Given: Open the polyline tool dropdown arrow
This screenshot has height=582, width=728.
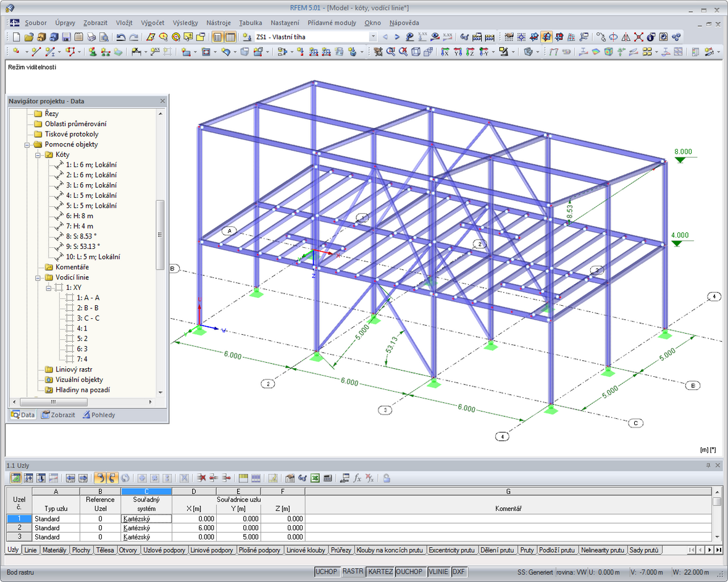Looking at the screenshot, I should click(x=80, y=52).
